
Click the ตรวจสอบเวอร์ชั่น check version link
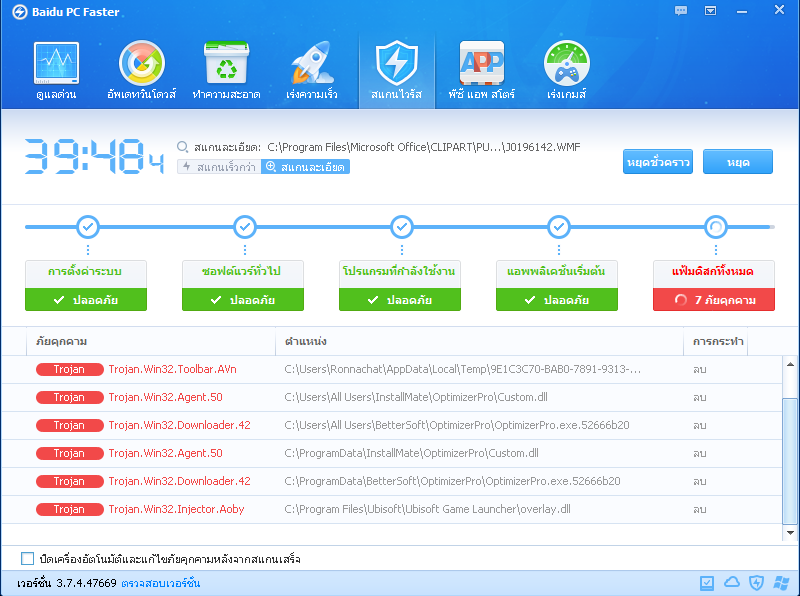[x=161, y=583]
